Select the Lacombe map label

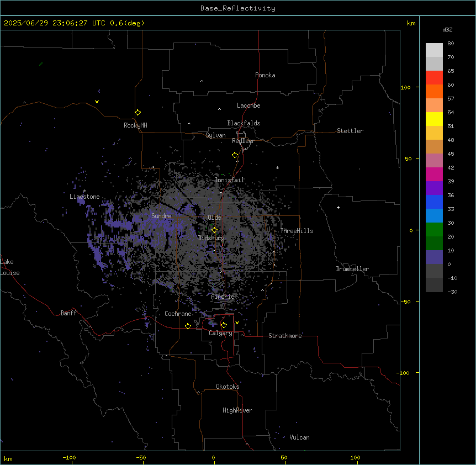[248, 105]
